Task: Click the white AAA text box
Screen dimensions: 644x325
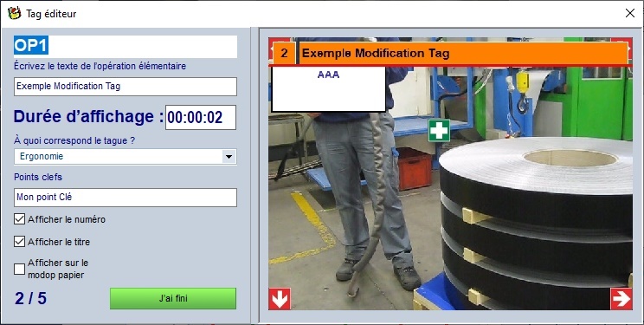Action: [329, 89]
